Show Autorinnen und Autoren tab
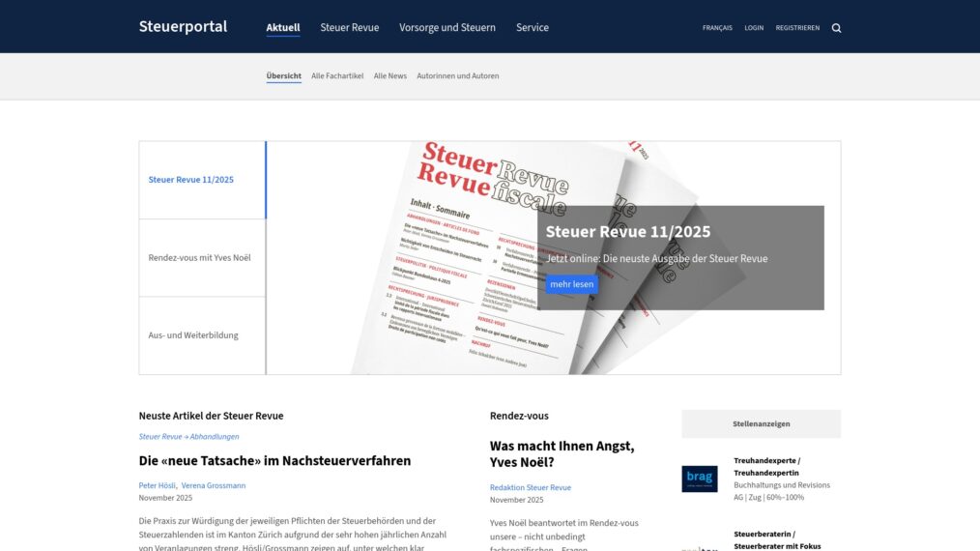The width and height of the screenshot is (980, 551). click(457, 75)
